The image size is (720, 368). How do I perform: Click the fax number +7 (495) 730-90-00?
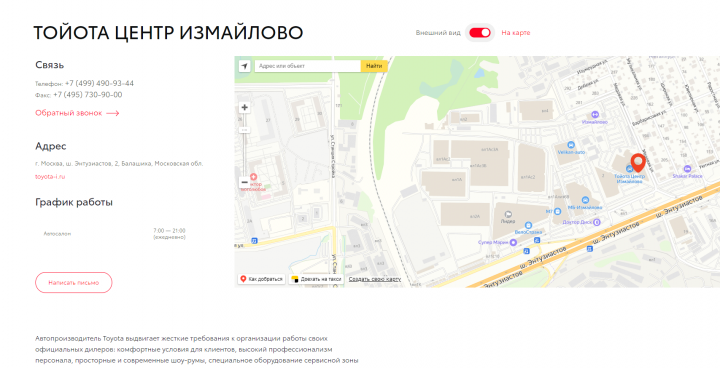(x=88, y=95)
